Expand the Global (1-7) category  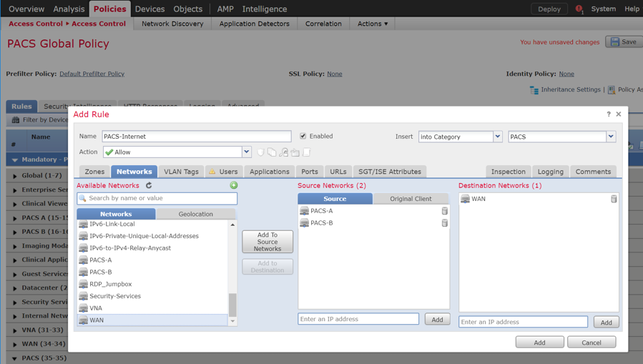point(15,176)
